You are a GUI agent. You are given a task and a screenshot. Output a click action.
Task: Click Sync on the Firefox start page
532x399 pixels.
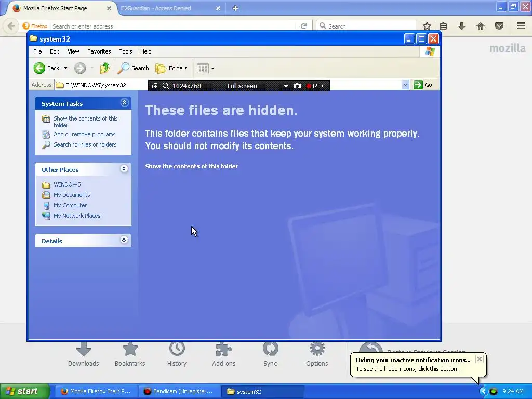[x=270, y=354]
